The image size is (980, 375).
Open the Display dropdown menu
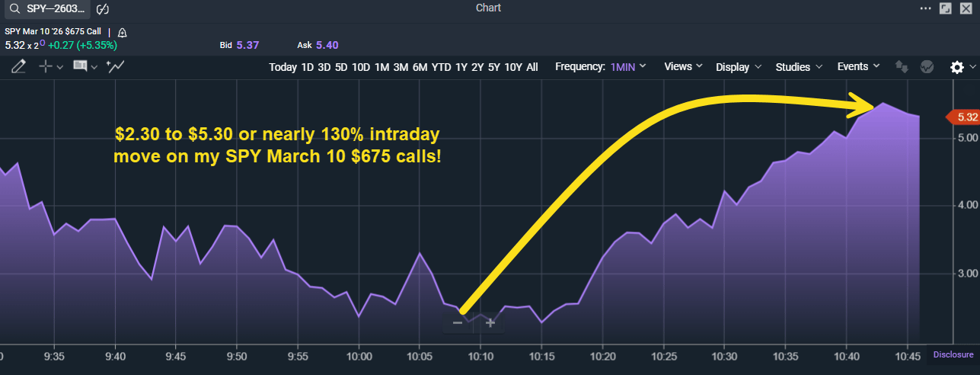[739, 67]
